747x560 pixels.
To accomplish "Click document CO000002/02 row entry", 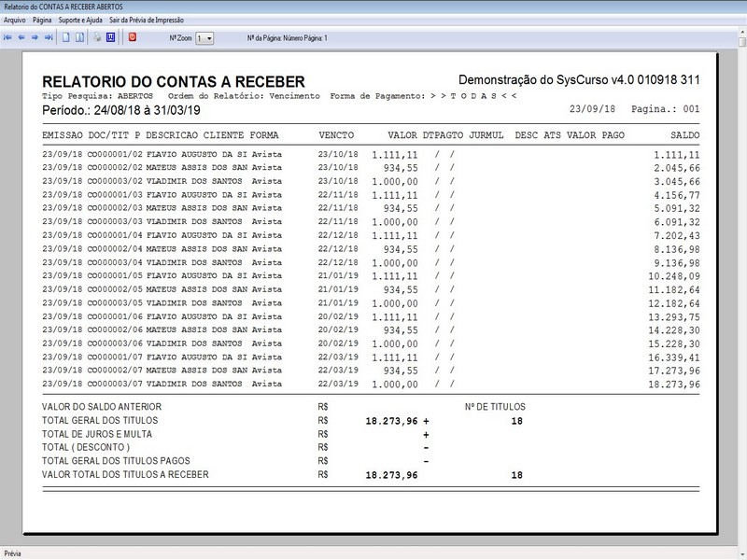I will point(115,168).
